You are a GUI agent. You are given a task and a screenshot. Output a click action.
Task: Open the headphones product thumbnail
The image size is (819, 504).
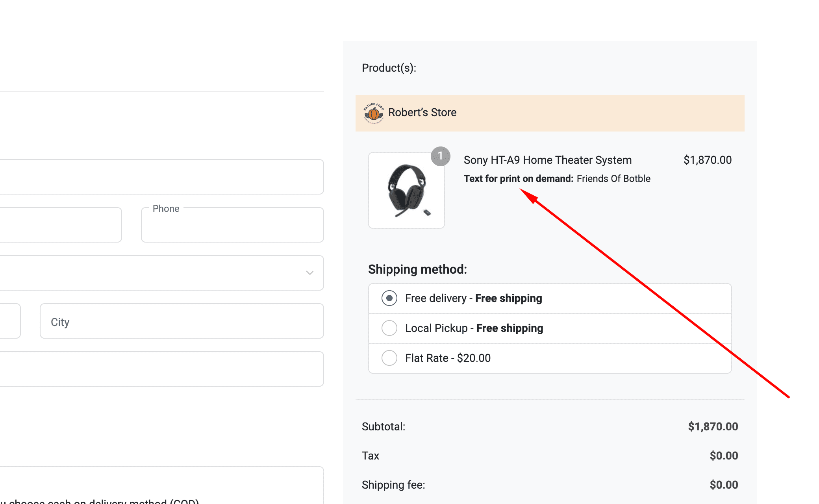pos(406,191)
